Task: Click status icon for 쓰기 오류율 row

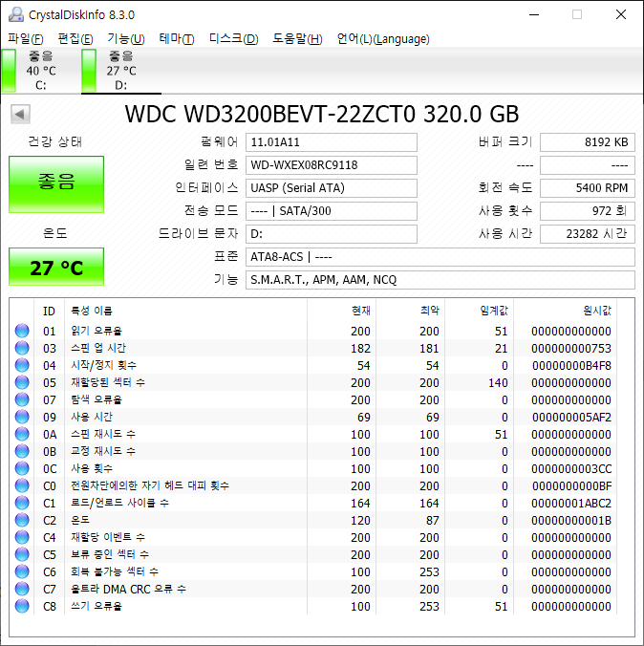Action: pos(22,607)
